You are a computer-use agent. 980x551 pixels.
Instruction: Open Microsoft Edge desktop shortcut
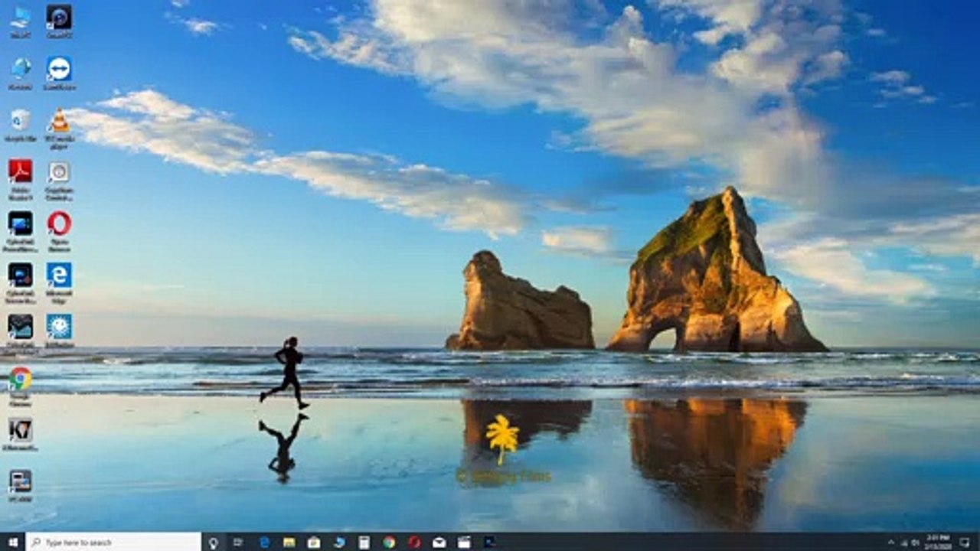coord(59,282)
